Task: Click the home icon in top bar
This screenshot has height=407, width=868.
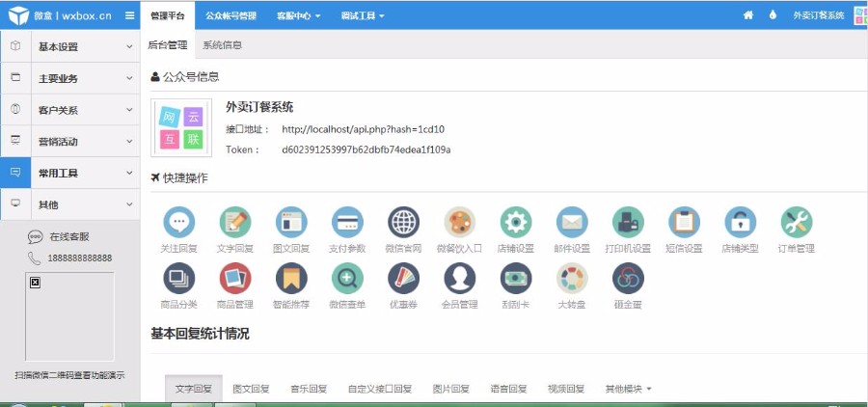Action: (747, 15)
